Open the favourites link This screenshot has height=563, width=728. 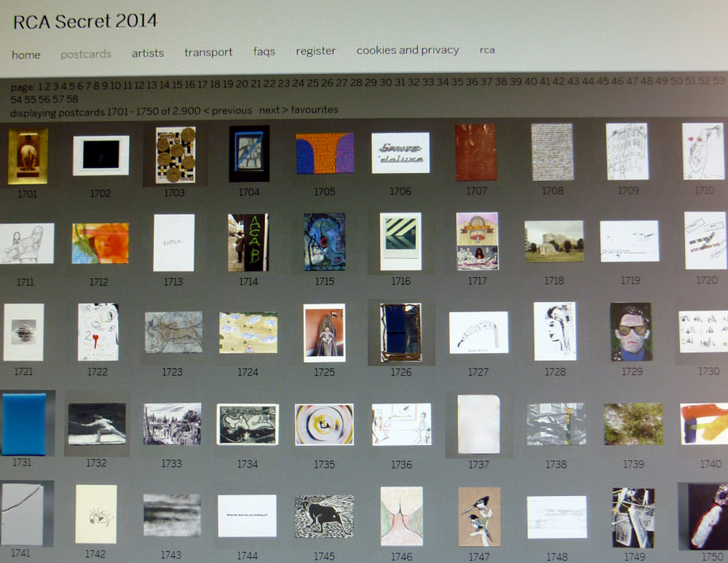[314, 110]
